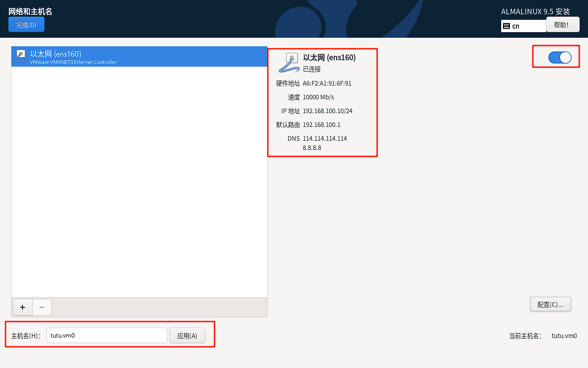Select the 以太网 (ens160) device entry

click(x=138, y=57)
